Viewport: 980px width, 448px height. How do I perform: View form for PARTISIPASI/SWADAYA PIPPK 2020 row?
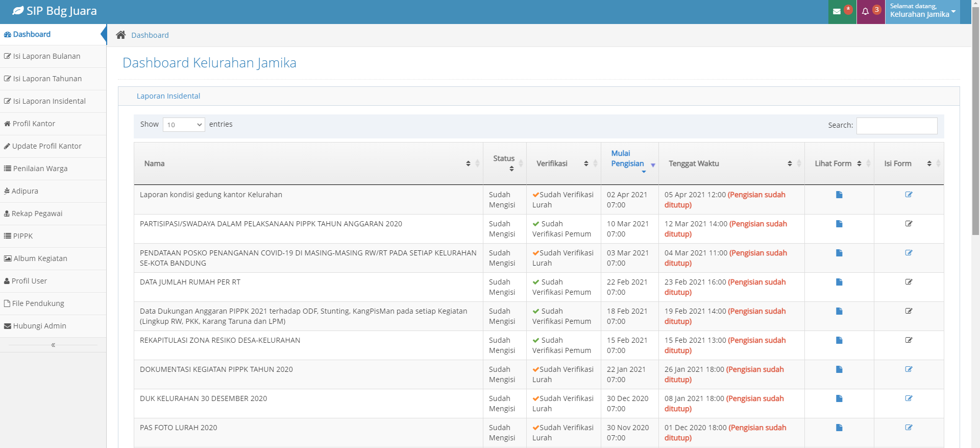(x=839, y=224)
